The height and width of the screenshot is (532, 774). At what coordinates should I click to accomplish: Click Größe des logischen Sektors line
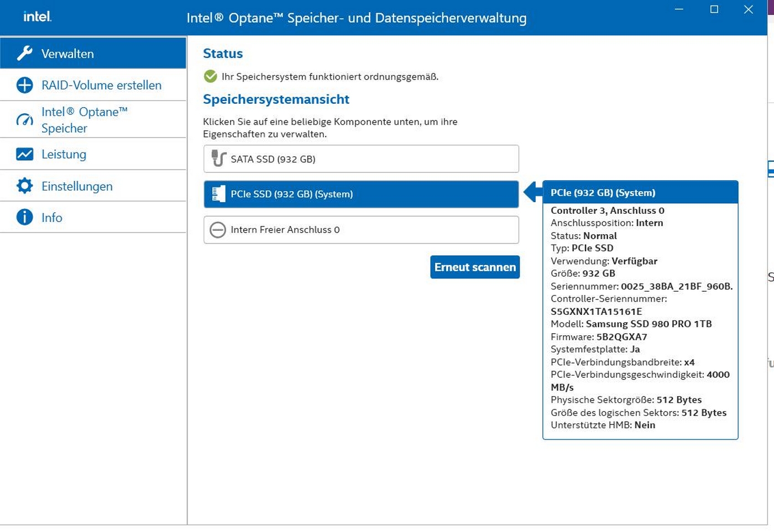[x=639, y=413]
